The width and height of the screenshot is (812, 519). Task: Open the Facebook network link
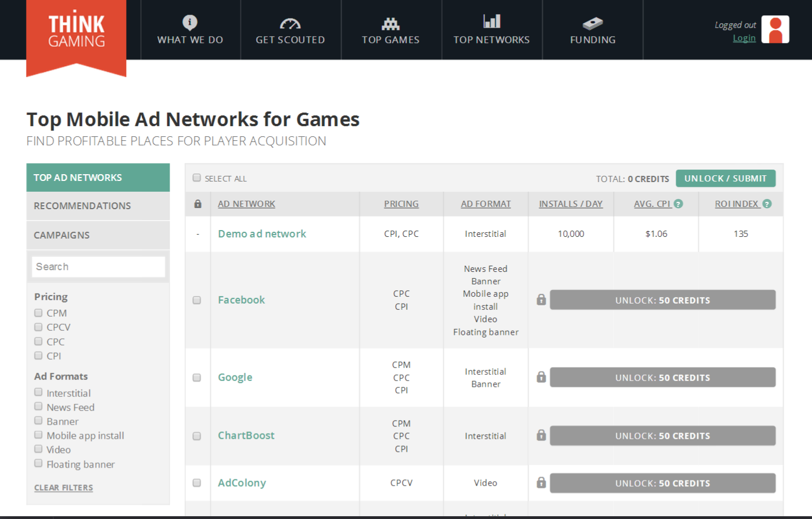pos(241,300)
